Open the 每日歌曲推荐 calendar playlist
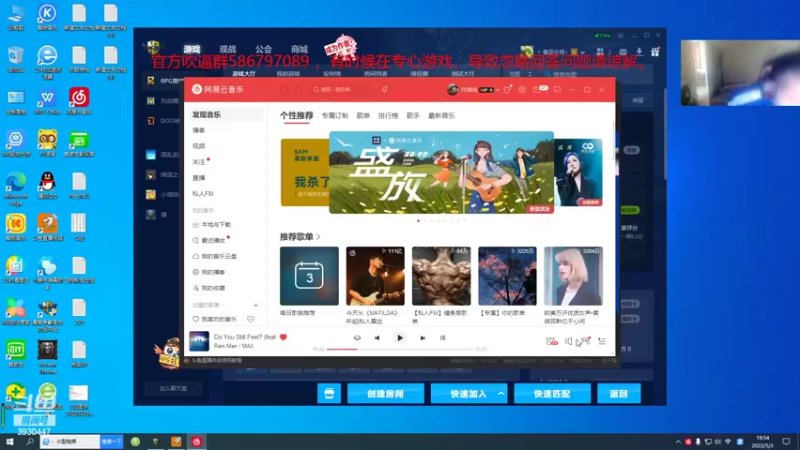This screenshot has width=800, height=450. (x=309, y=276)
